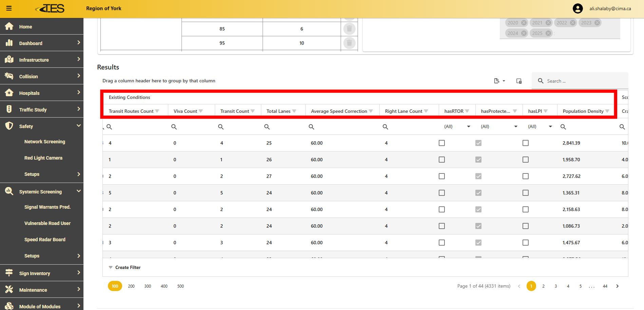Click the Home icon in sidebar

pos(9,26)
